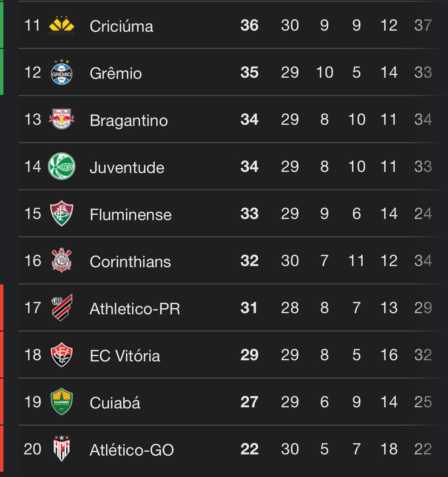Select the Bragantino team name
The width and height of the screenshot is (448, 477).
click(129, 120)
